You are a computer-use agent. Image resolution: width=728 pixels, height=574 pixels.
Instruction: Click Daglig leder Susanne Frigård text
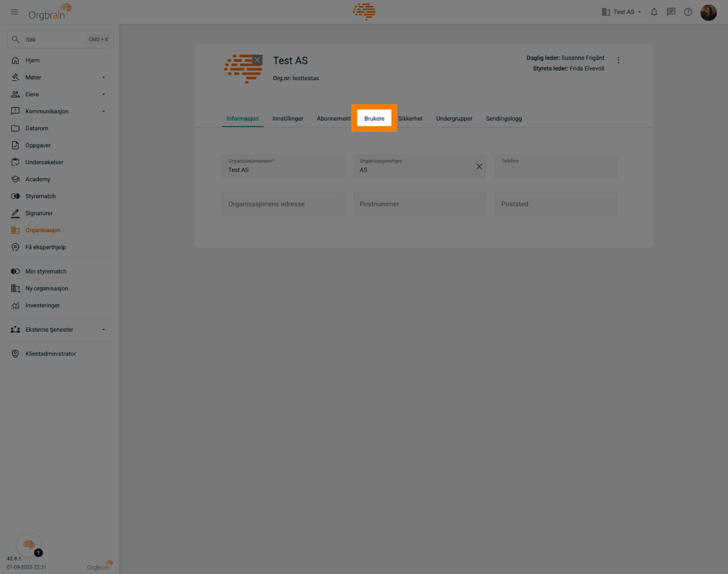tap(565, 58)
